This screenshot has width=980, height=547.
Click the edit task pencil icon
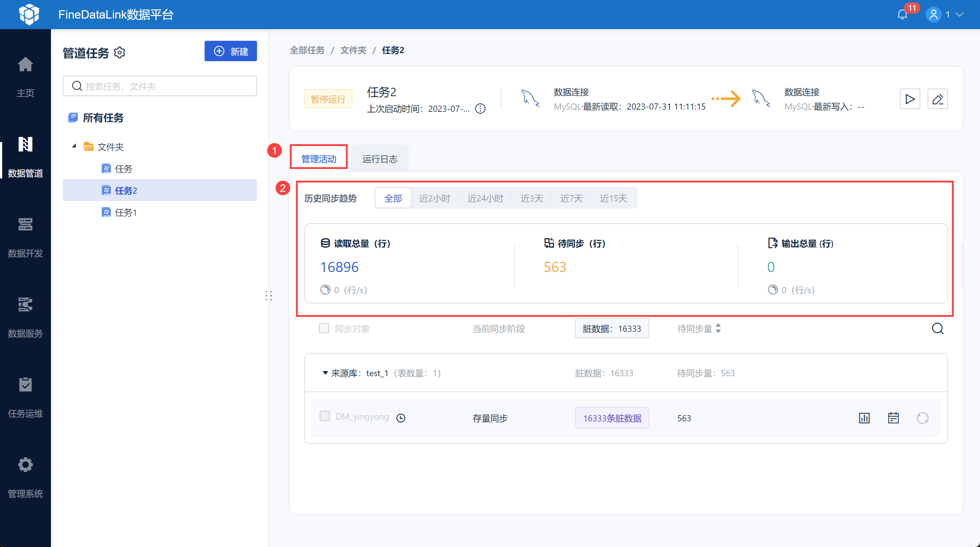click(x=937, y=99)
